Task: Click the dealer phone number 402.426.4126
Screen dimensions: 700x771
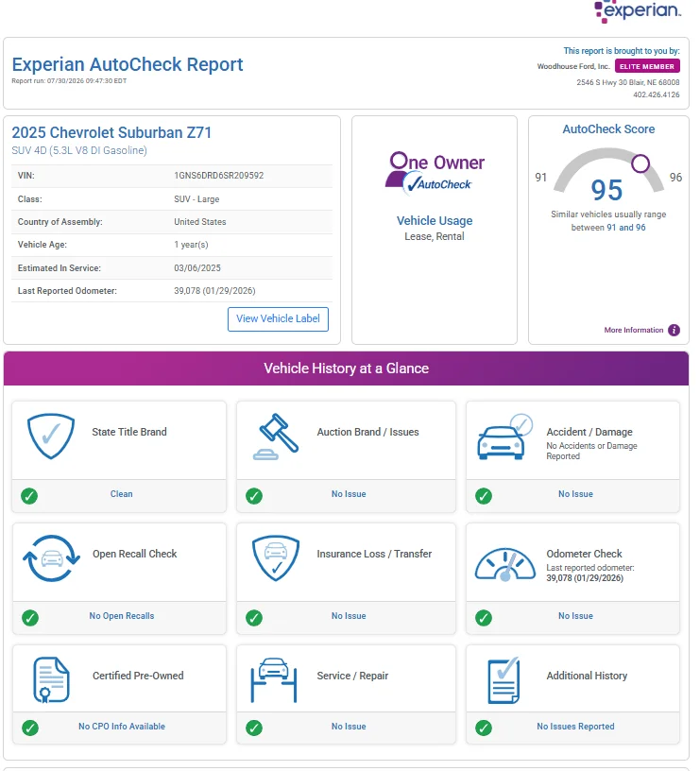Action: (x=657, y=94)
